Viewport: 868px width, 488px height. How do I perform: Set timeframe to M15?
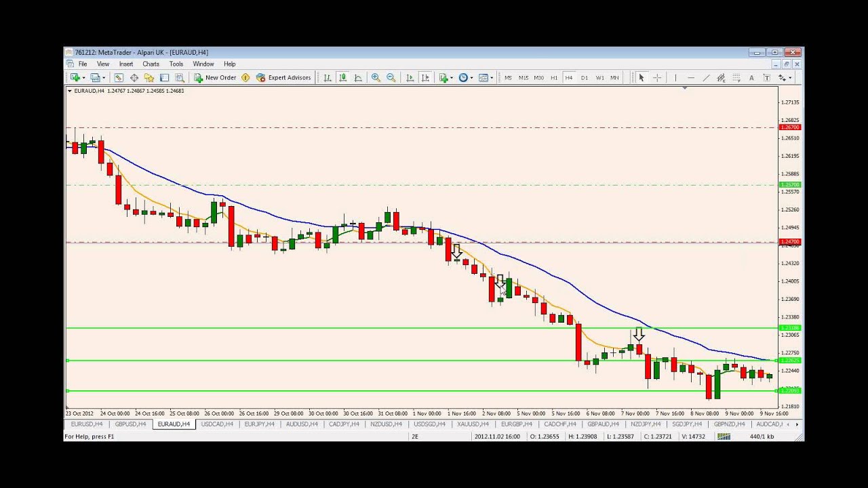(524, 78)
